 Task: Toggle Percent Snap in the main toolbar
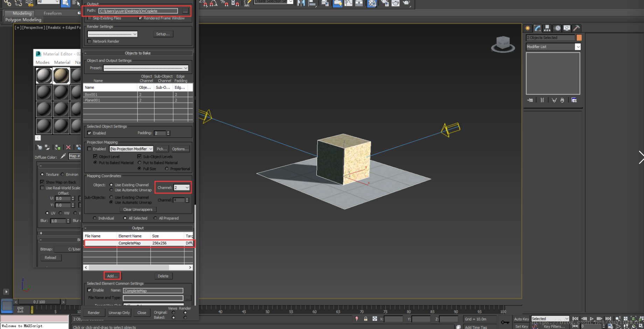[x=224, y=3]
